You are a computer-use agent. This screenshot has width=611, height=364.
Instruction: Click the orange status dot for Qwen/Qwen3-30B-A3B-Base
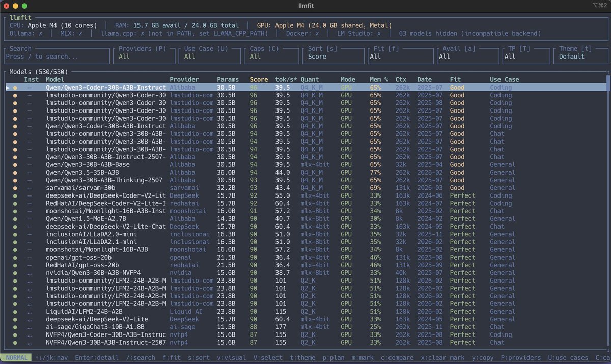(15, 164)
